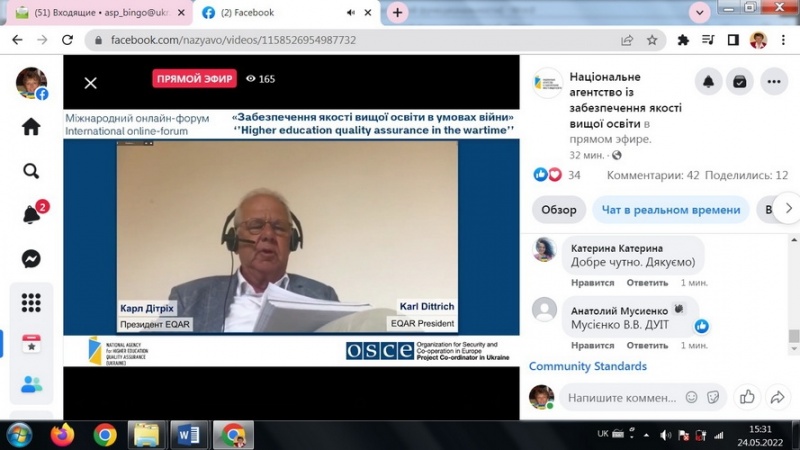The image size is (800, 450).
Task: Open the nine-dot menu grid icon
Action: (31, 302)
